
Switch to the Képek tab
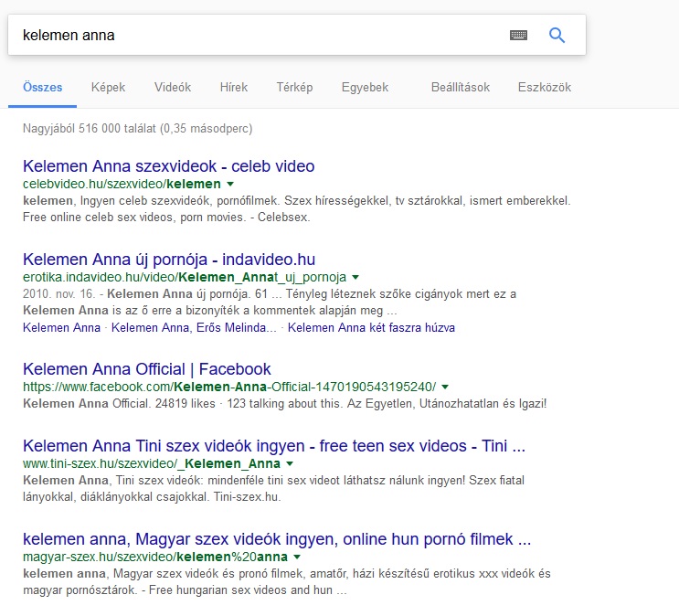pos(108,88)
